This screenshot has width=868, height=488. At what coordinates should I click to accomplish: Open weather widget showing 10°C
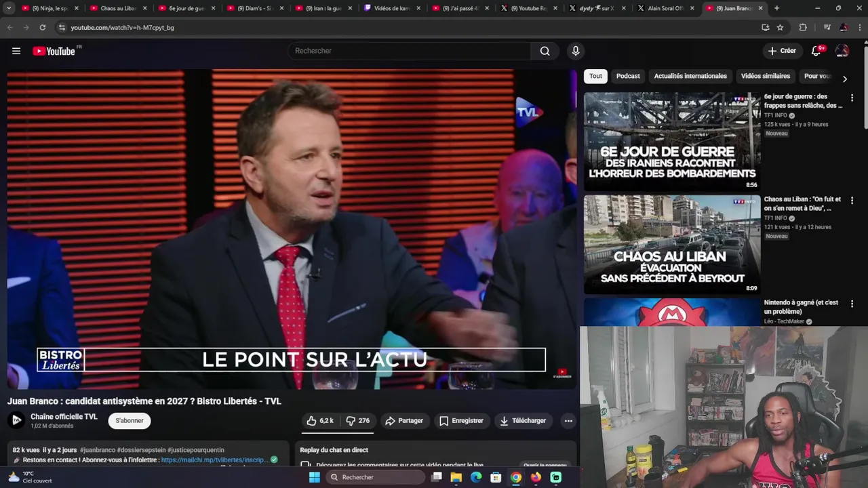point(28,477)
